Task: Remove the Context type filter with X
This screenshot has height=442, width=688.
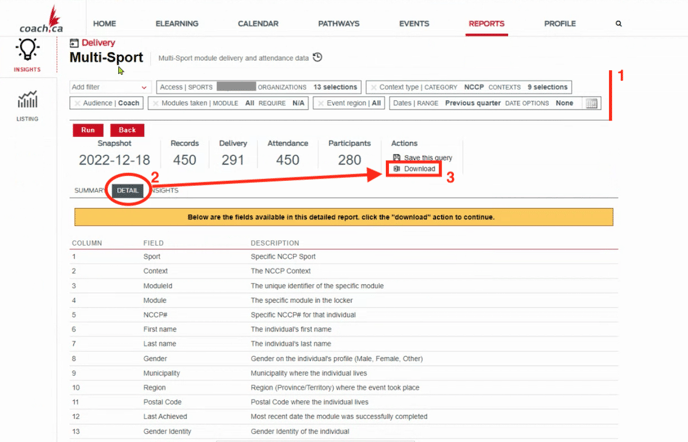Action: coord(374,88)
